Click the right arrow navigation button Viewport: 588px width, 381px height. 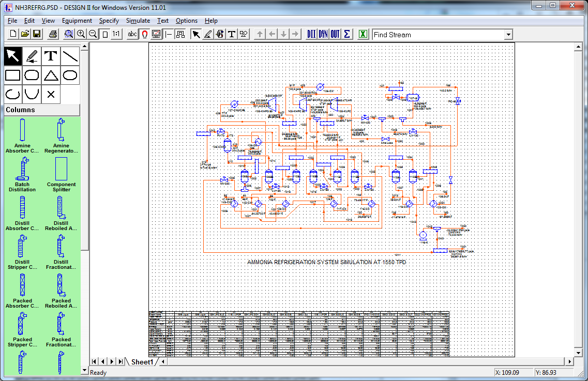tap(296, 34)
